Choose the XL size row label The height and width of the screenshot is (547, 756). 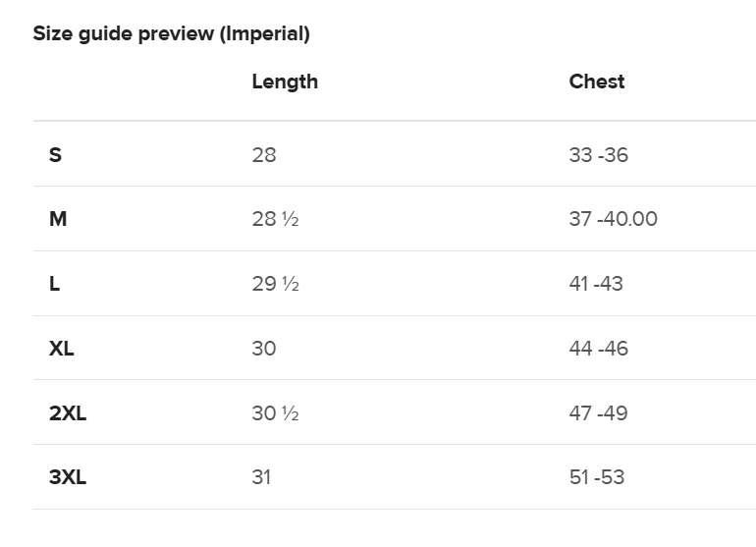click(62, 349)
